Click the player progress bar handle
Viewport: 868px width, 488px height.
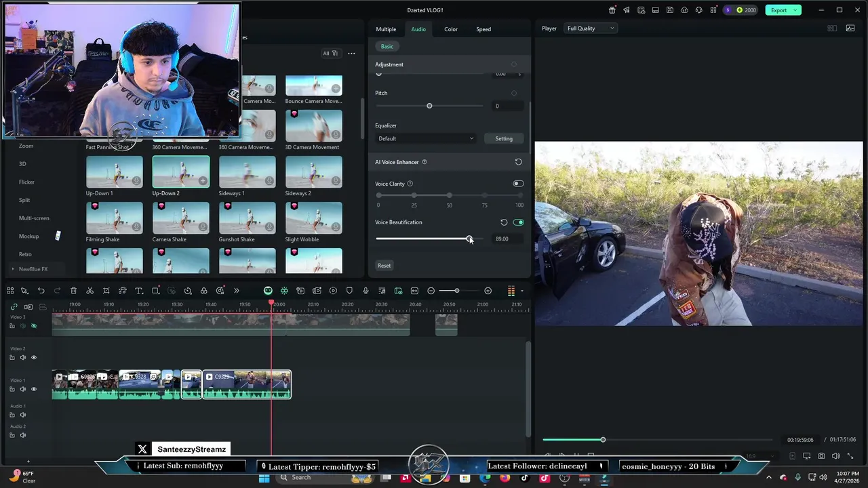tap(603, 440)
